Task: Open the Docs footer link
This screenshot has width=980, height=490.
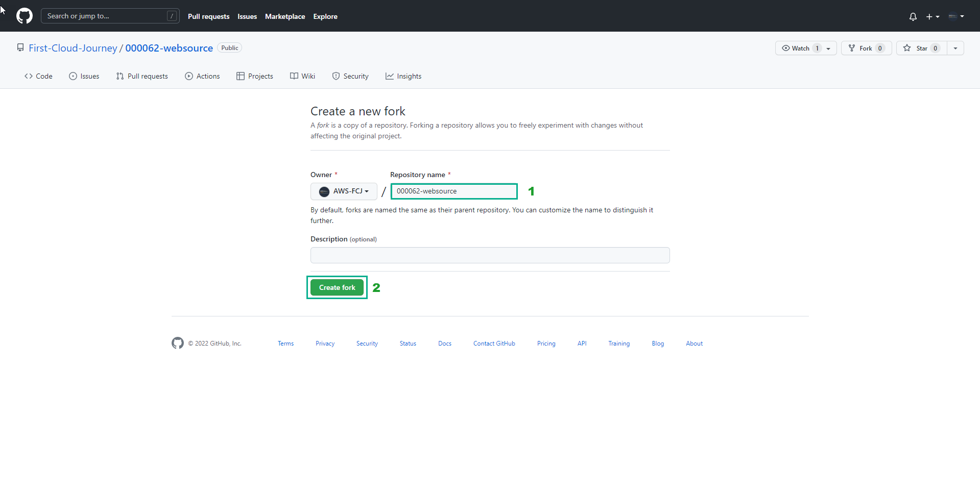Action: tap(445, 344)
